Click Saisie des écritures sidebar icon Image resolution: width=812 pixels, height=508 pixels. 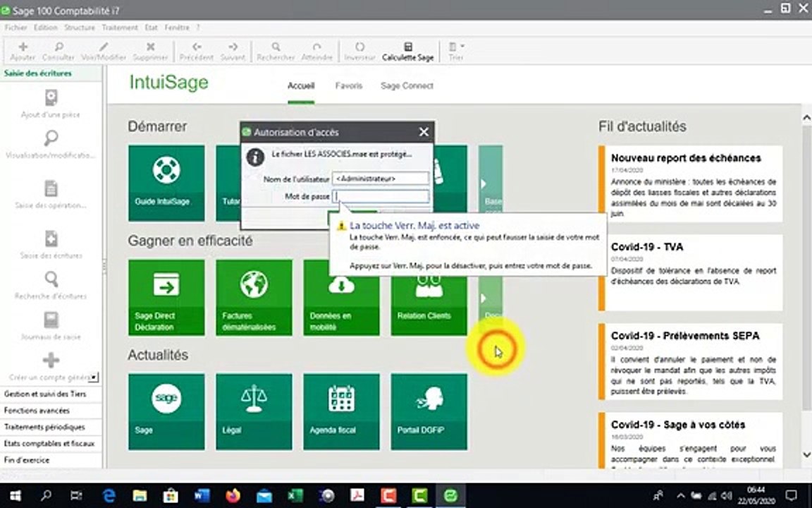click(x=51, y=238)
